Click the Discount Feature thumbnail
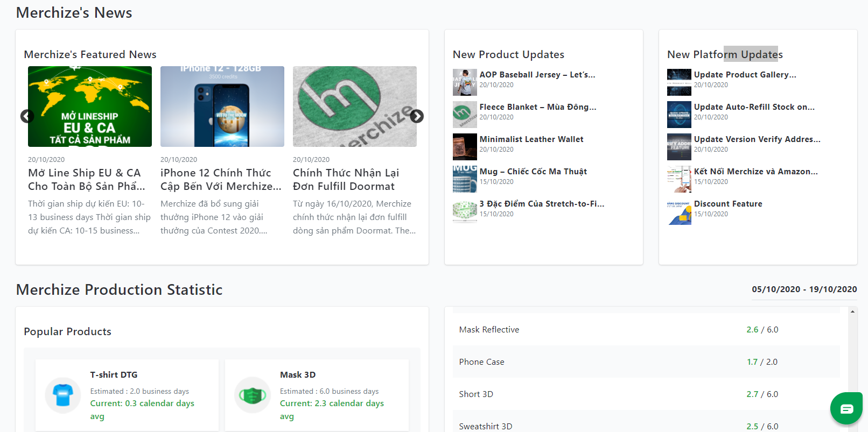The height and width of the screenshot is (432, 868). click(679, 211)
